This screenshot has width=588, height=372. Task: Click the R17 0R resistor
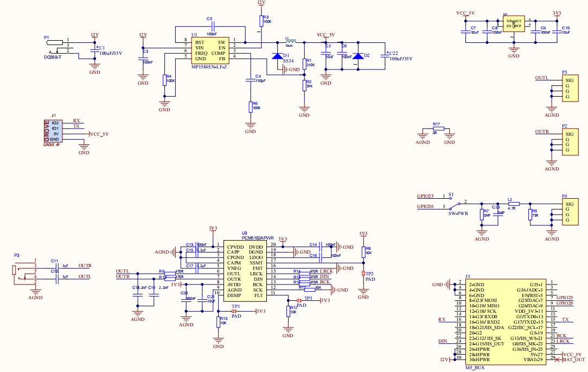pos(438,129)
